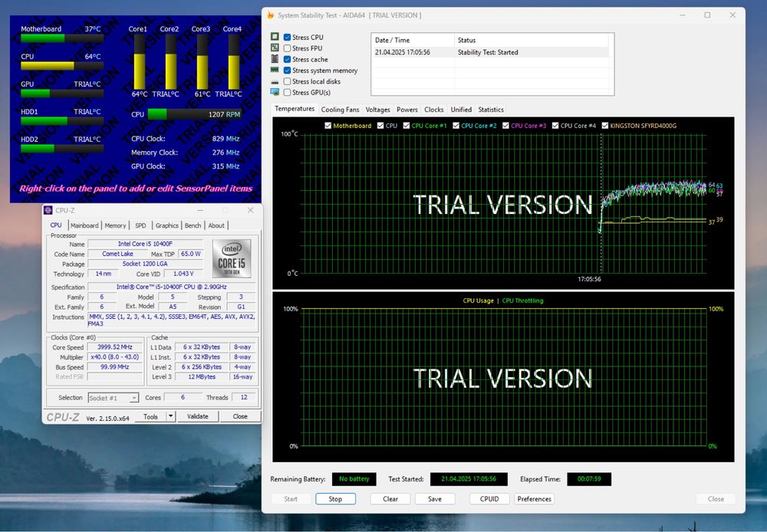The height and width of the screenshot is (532, 767).
Task: Toggle CPU Core #3 graph checkbox
Action: (505, 126)
